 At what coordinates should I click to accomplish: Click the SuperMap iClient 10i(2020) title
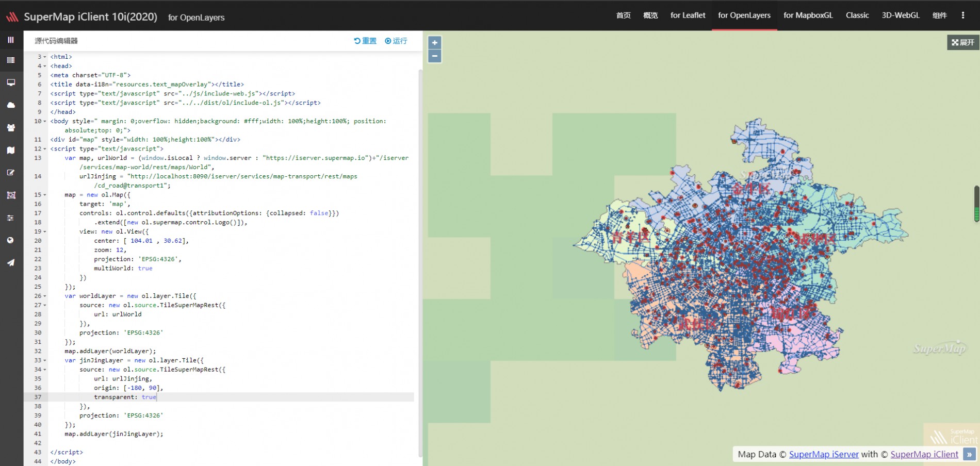(91, 17)
